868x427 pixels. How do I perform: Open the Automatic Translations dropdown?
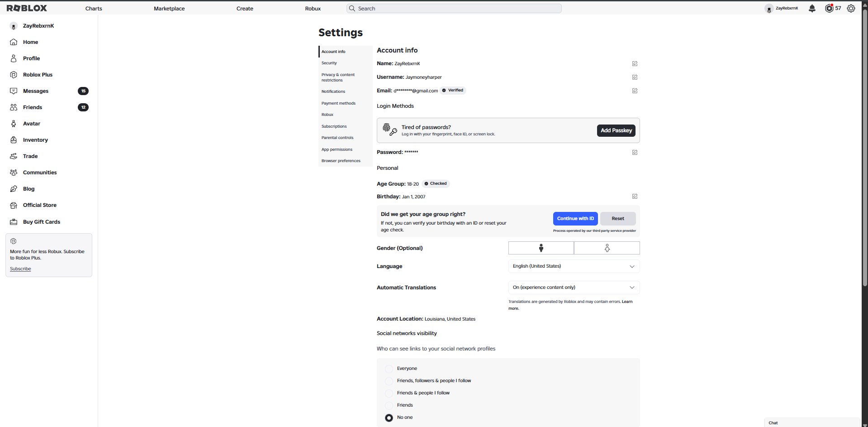pos(574,288)
